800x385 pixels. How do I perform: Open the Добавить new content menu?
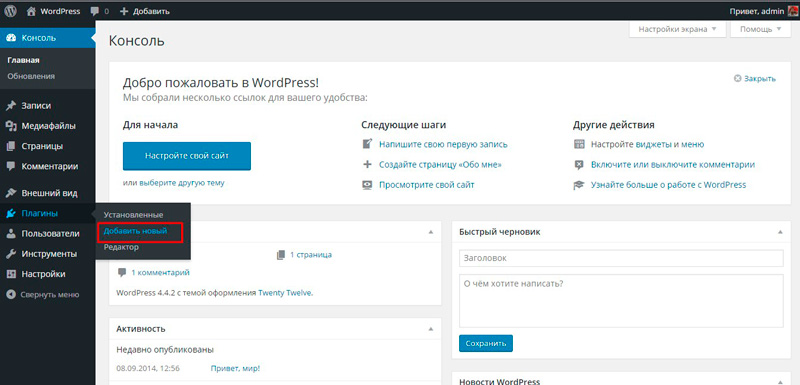point(145,11)
